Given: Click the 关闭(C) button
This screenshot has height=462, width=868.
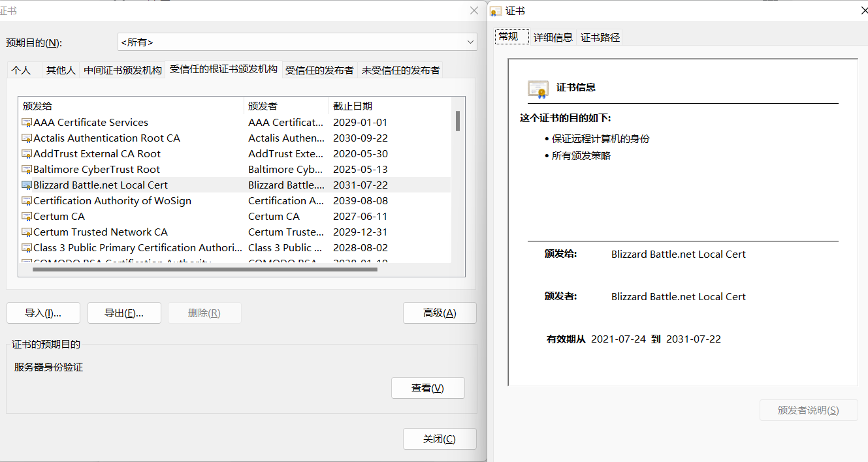Looking at the screenshot, I should (x=440, y=439).
